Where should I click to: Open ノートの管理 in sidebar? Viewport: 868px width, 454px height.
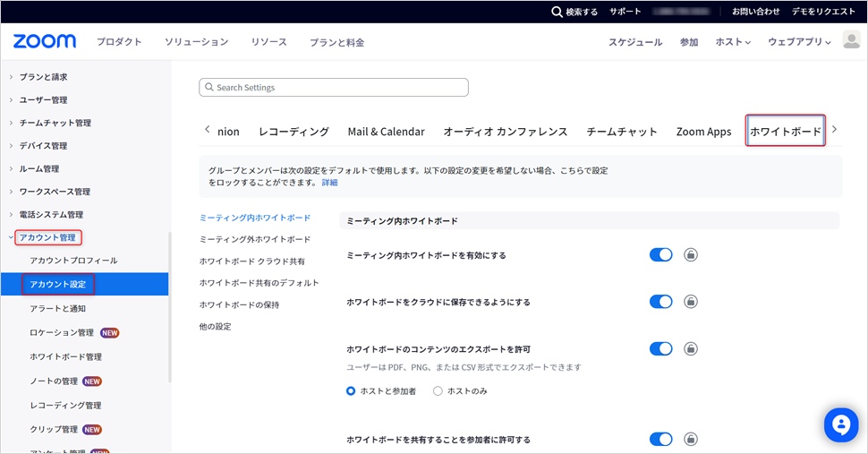tap(54, 381)
